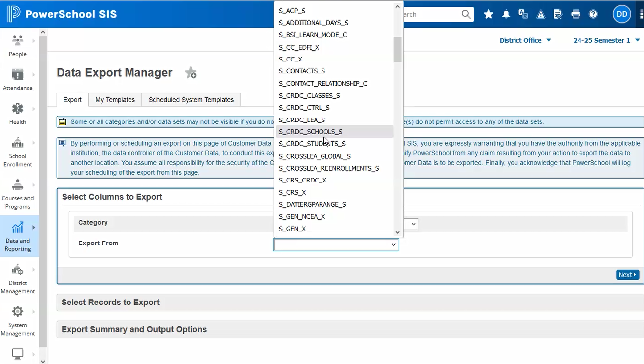Screen dimensions: 644x364
Task: Open the print function
Action: (x=576, y=14)
